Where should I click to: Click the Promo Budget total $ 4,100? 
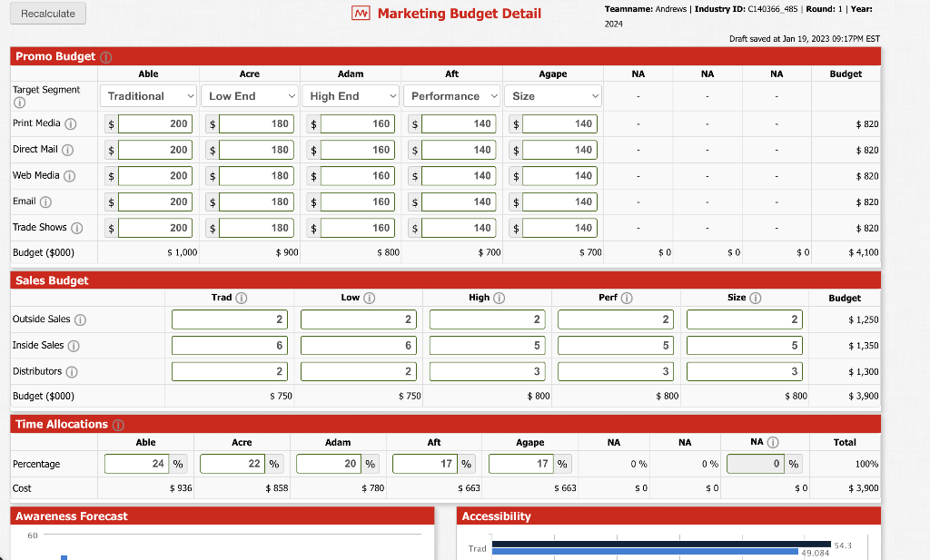pyautogui.click(x=864, y=252)
